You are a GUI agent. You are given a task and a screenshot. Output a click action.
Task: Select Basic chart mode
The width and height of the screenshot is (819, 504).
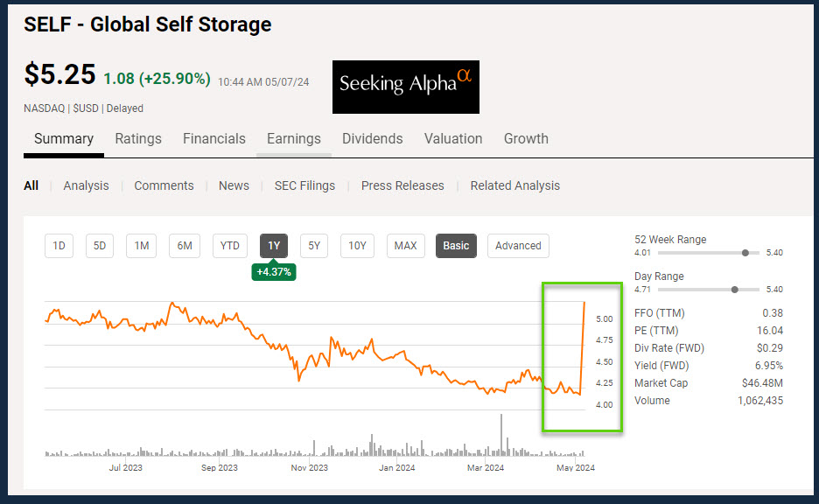pyautogui.click(x=456, y=246)
